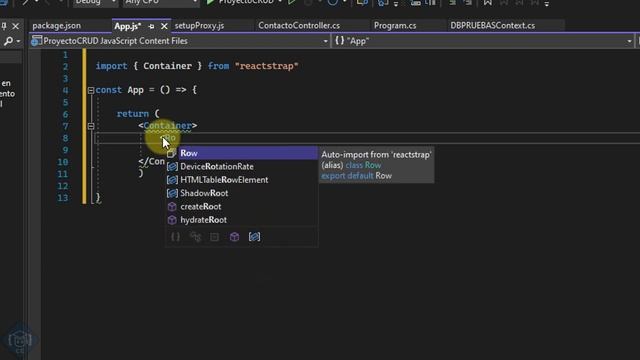The height and width of the screenshot is (360, 640).
Task: Collapse the Container element block
Action: click(91, 126)
